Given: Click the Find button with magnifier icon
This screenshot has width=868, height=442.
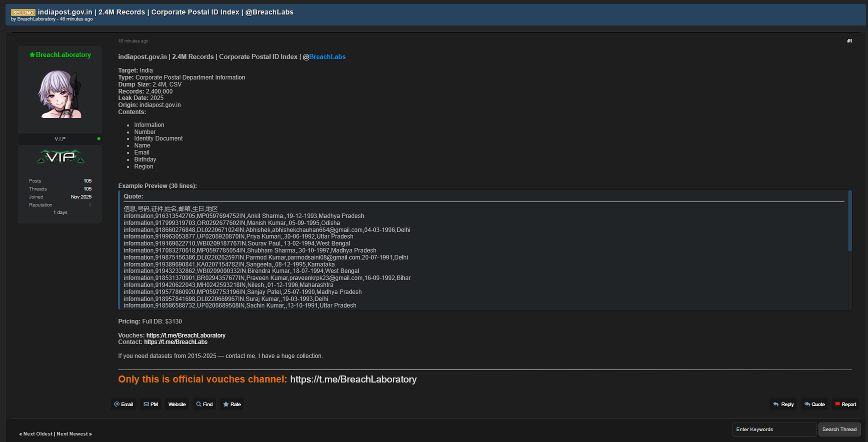Looking at the screenshot, I should click(205, 404).
